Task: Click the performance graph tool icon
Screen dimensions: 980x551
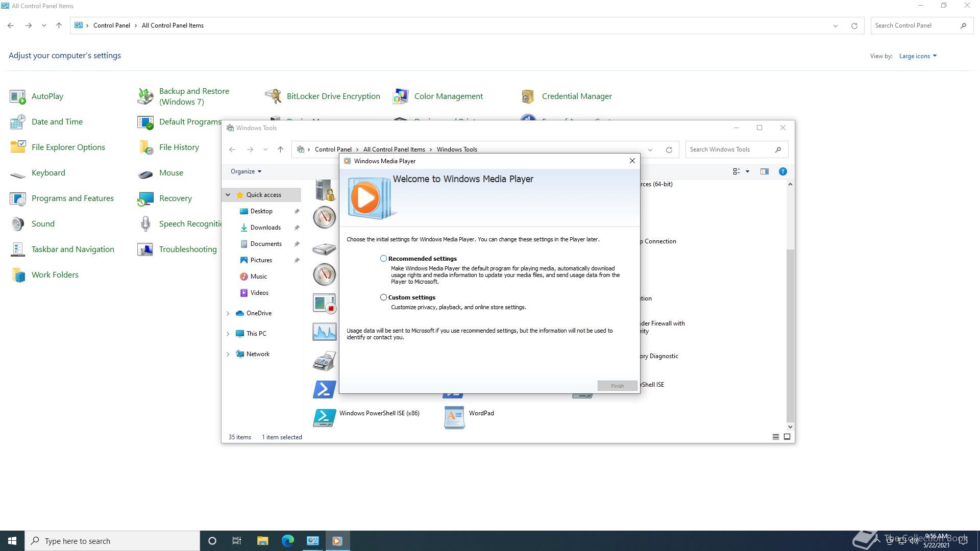Action: click(x=324, y=332)
